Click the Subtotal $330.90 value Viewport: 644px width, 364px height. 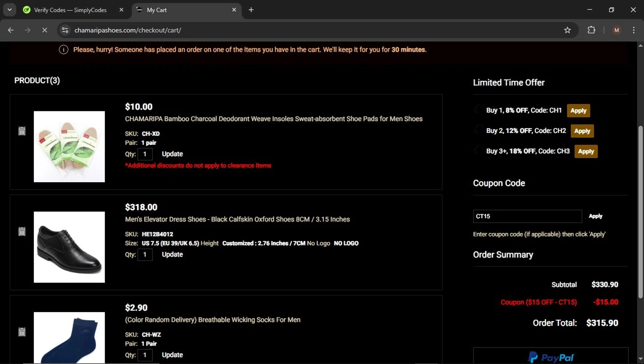[605, 284]
